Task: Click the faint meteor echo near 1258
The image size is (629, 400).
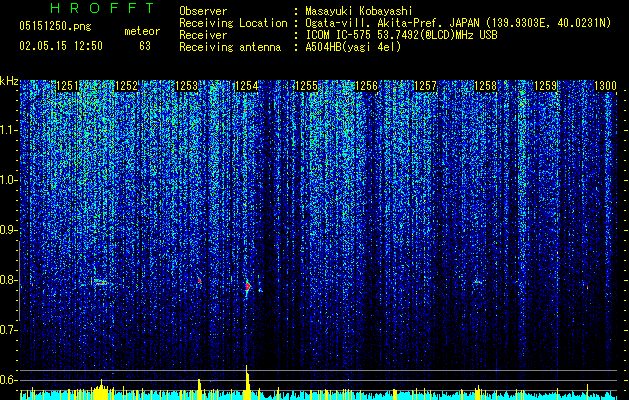Action: (x=477, y=282)
